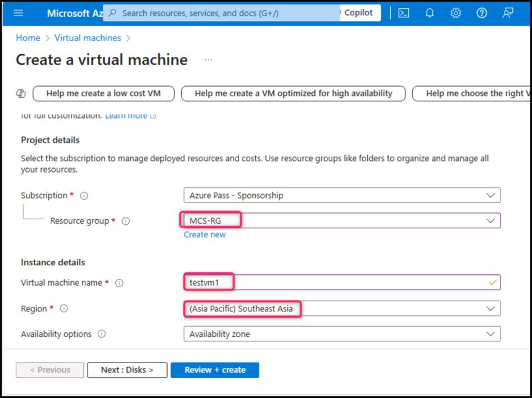
Task: Click Help me create a low cost VM
Action: pos(103,93)
